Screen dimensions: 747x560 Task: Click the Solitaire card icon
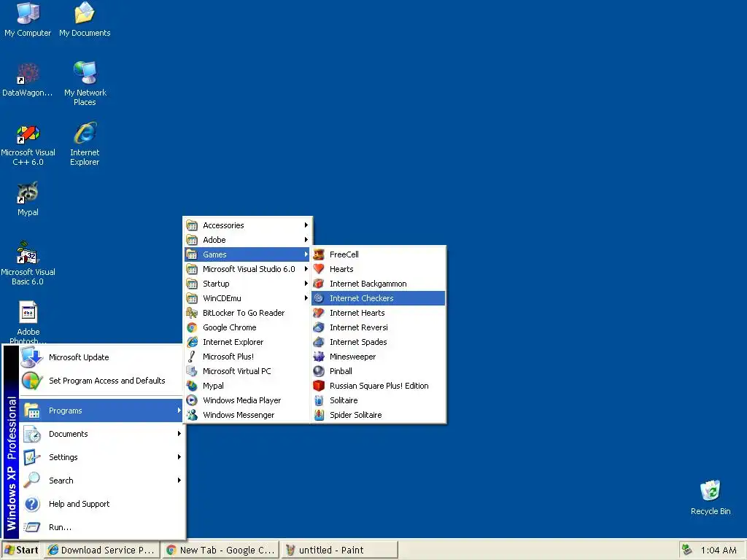pyautogui.click(x=319, y=400)
